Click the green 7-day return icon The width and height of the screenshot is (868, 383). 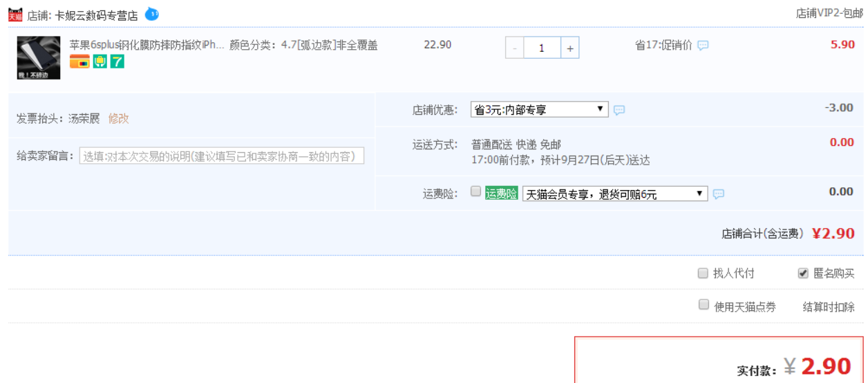click(x=117, y=62)
